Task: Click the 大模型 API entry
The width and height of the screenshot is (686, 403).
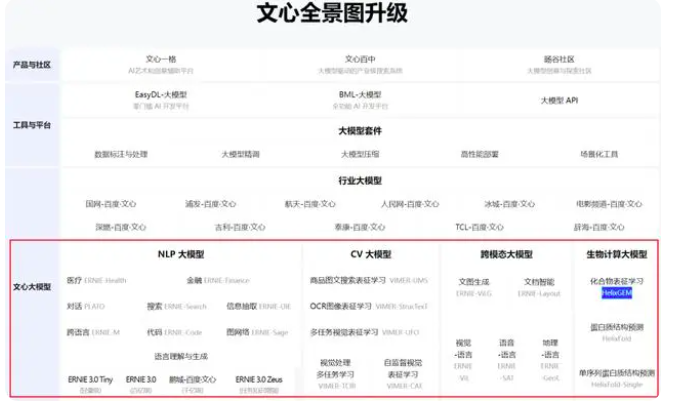Action: (x=559, y=100)
